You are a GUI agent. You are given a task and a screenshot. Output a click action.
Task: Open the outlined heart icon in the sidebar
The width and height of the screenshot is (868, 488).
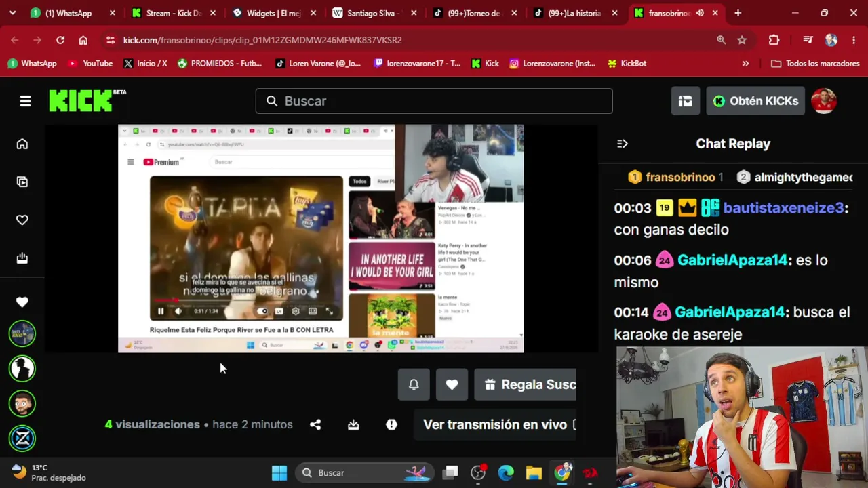(22, 220)
